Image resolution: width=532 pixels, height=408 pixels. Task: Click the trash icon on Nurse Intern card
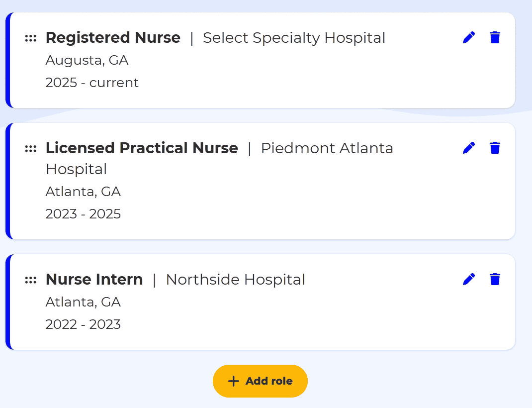point(495,279)
